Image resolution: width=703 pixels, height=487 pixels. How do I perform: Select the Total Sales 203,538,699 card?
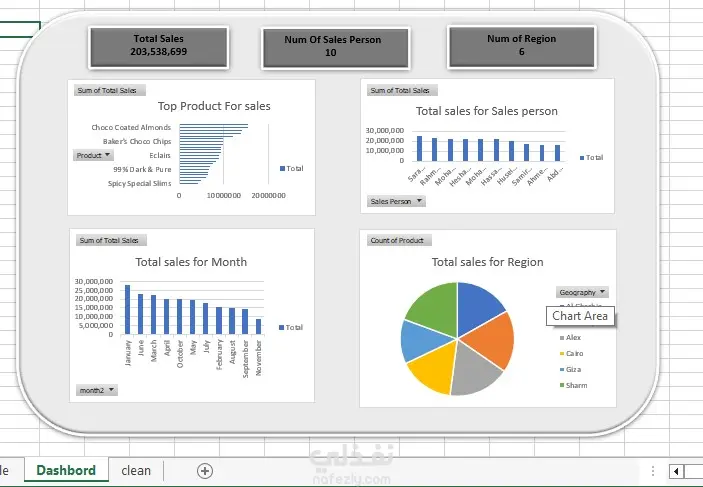tap(159, 47)
